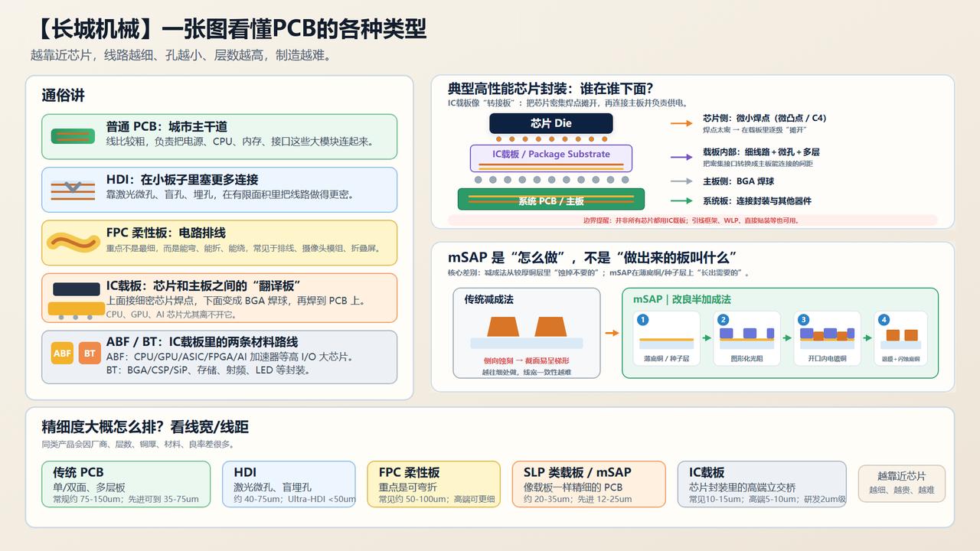Click mSAP step 1 number badge

click(x=643, y=320)
